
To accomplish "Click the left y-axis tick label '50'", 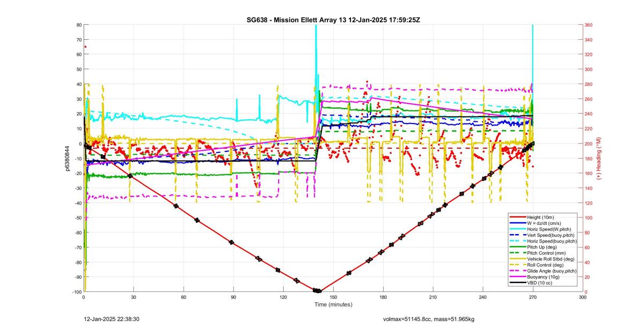I will coord(78,69).
